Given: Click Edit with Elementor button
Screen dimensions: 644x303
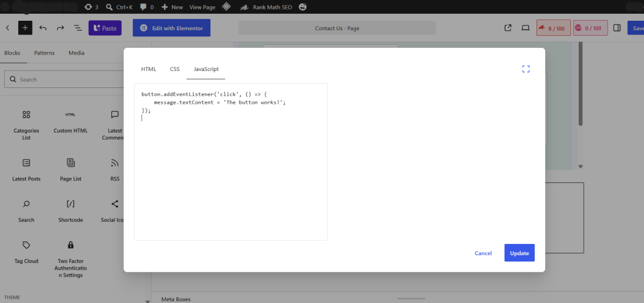Looking at the screenshot, I should click(171, 28).
